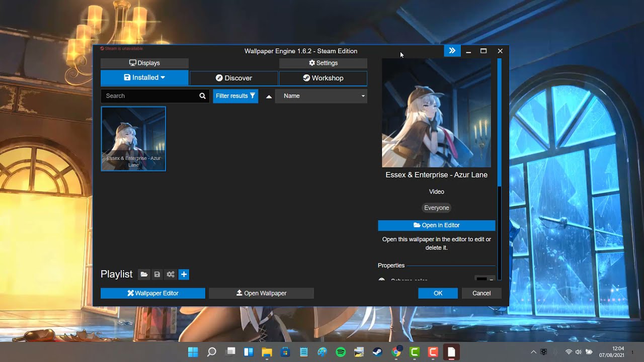Viewport: 644px width, 362px height.
Task: Click Open in Editor button
Action: pos(437,225)
